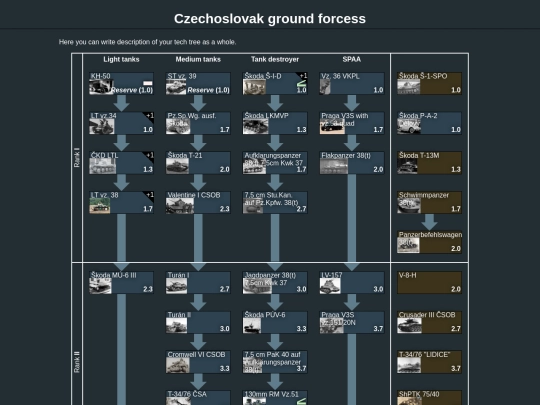The height and width of the screenshot is (405, 540).
Task: Click the Cromwell VI CSOB tank
Action: point(198,362)
